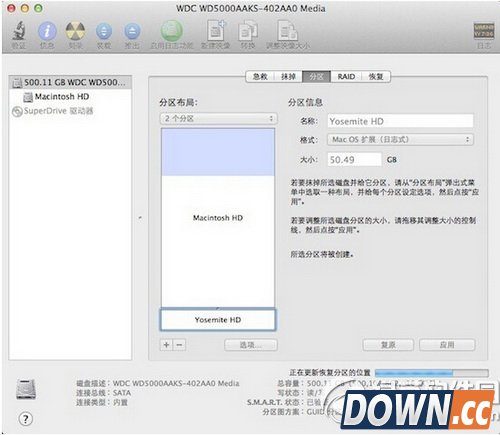Image resolution: width=500 pixels, height=435 pixels.
Task: Click the SuperDrive disc icon in sidebar
Action: point(17,111)
